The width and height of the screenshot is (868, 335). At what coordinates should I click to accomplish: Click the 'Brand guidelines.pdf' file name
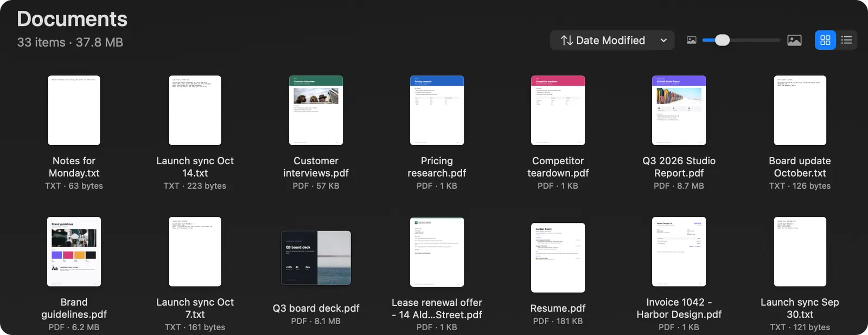[74, 308]
